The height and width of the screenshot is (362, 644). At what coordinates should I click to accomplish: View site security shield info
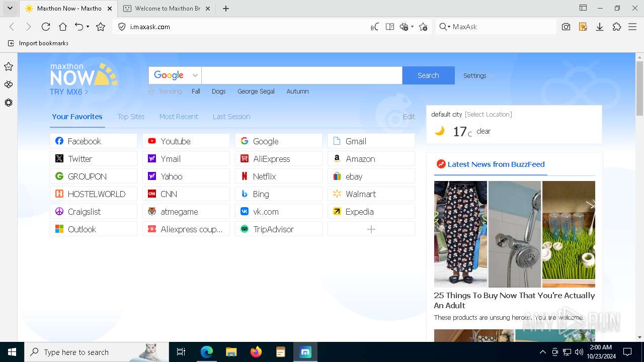pos(122,27)
